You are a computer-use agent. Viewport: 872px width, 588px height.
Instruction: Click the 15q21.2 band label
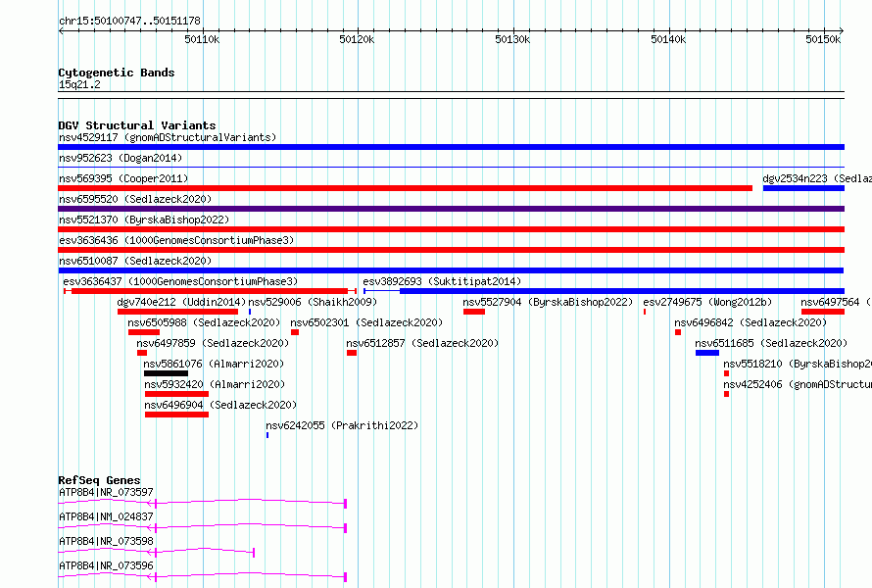click(x=79, y=84)
